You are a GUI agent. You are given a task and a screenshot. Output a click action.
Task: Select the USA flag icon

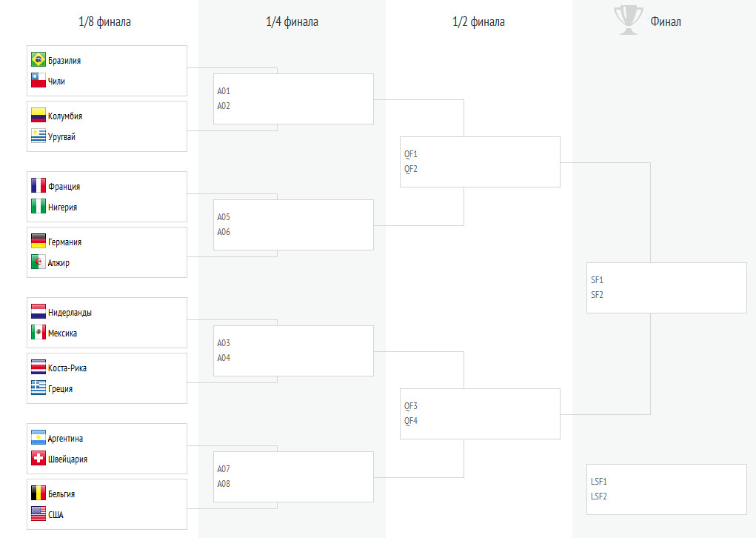[x=38, y=514]
